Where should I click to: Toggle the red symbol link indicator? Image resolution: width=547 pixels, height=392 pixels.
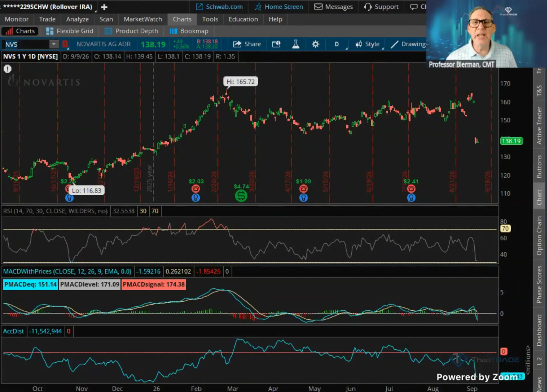tap(65, 44)
